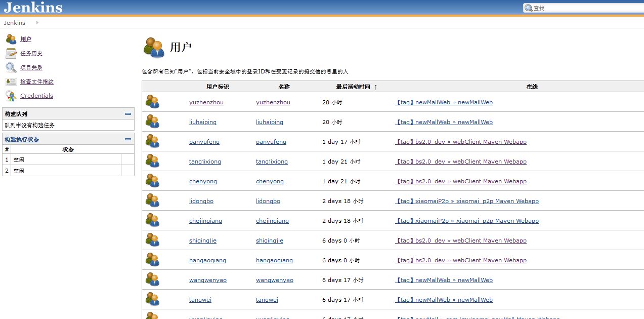Click user icon in yuzhenzhou row

[152, 102]
